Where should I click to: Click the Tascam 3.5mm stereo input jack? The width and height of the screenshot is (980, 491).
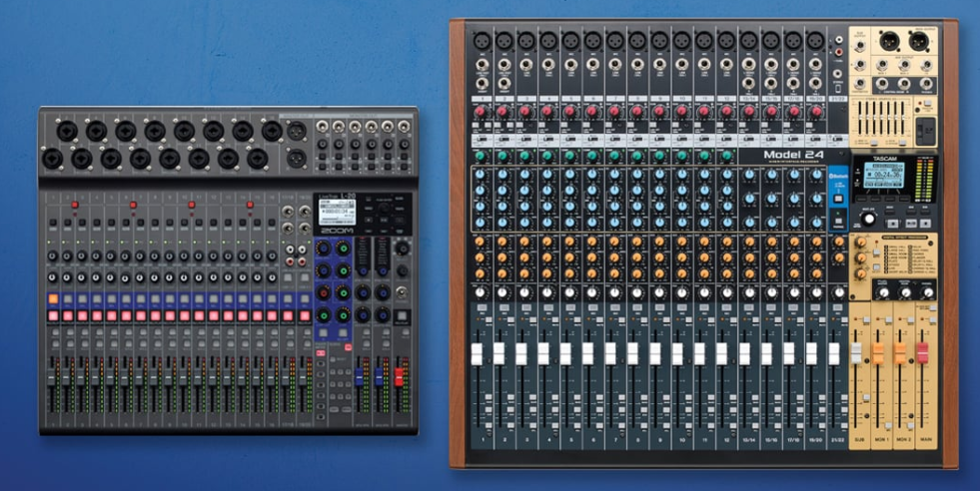839,74
